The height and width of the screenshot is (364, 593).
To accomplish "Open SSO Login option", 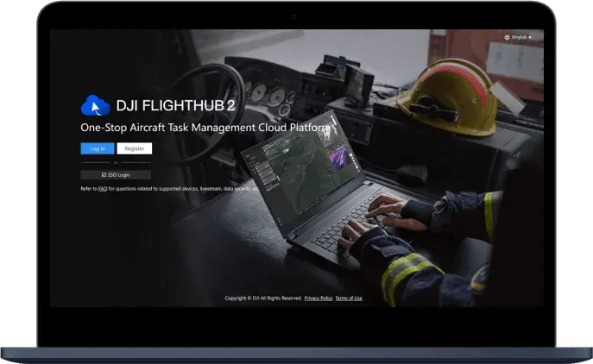I will coord(116,175).
